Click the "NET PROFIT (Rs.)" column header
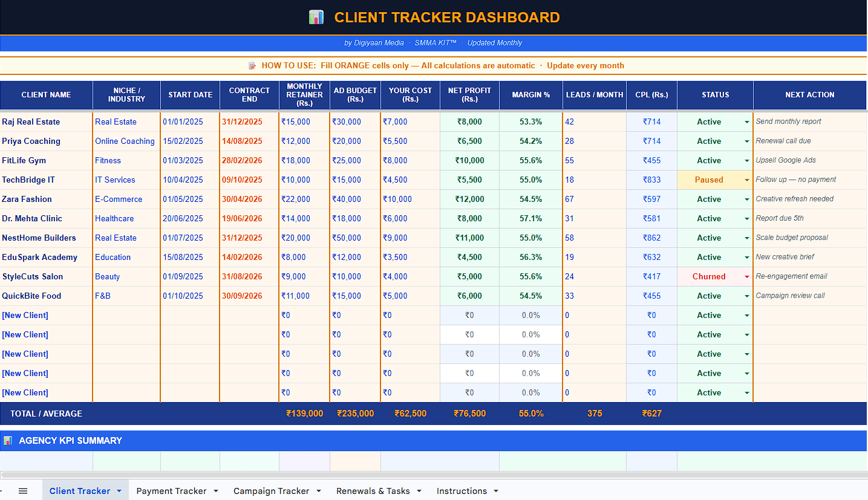 click(469, 95)
